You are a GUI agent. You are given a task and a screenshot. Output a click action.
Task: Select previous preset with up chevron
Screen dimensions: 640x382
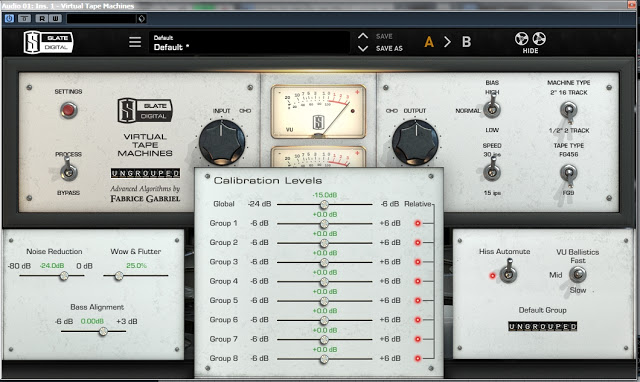[363, 36]
